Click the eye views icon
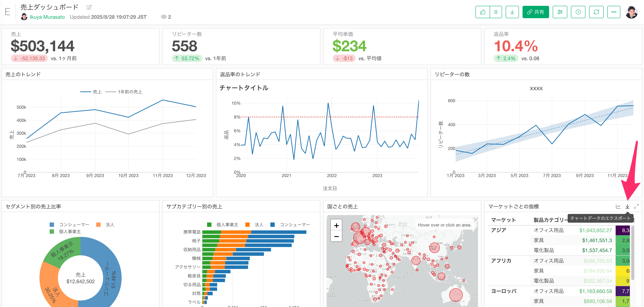Viewport: 644px width, 307px height. coord(163,17)
